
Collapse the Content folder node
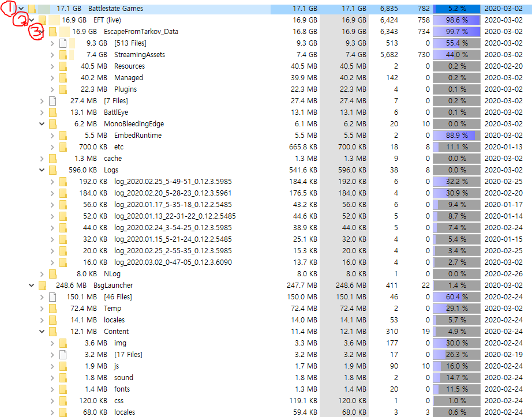[x=42, y=331]
